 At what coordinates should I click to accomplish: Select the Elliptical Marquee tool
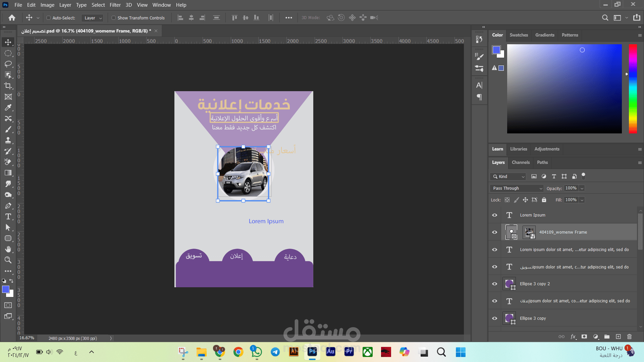(8, 53)
